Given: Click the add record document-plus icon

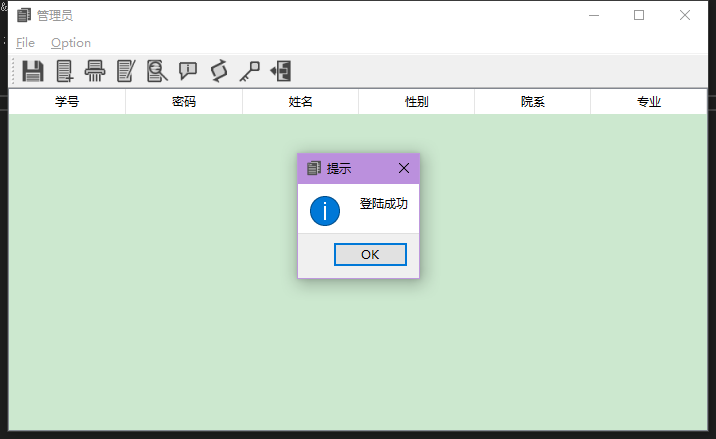Looking at the screenshot, I should pyautogui.click(x=65, y=71).
